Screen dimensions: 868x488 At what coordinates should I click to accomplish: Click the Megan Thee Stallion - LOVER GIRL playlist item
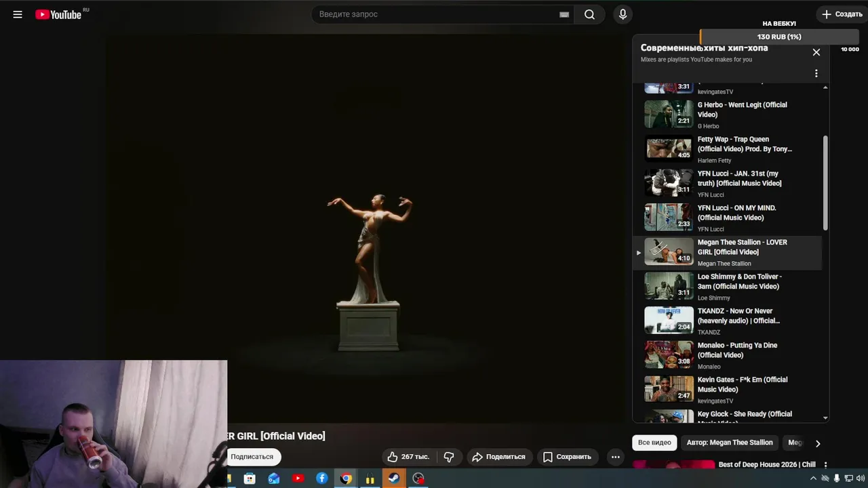point(726,252)
